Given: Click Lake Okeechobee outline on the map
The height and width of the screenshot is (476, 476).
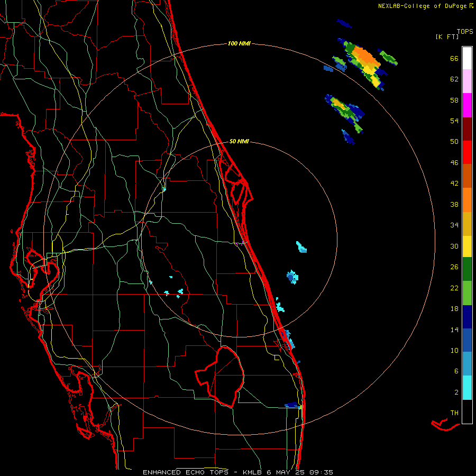Looking at the screenshot, I should (x=220, y=377).
